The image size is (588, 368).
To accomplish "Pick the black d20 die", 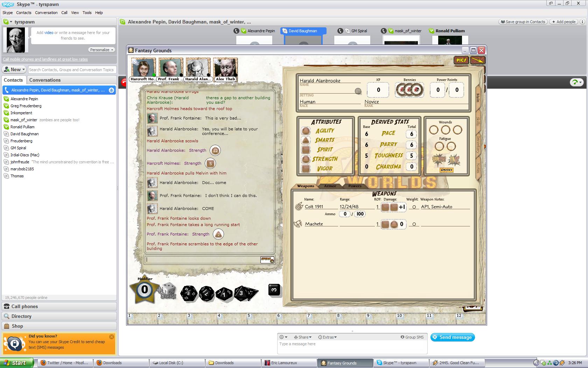I will coord(189,293).
